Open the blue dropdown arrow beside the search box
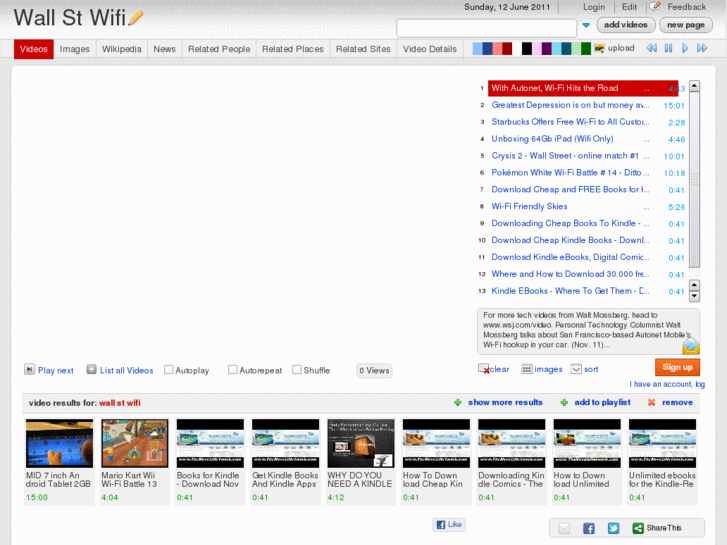 (586, 26)
